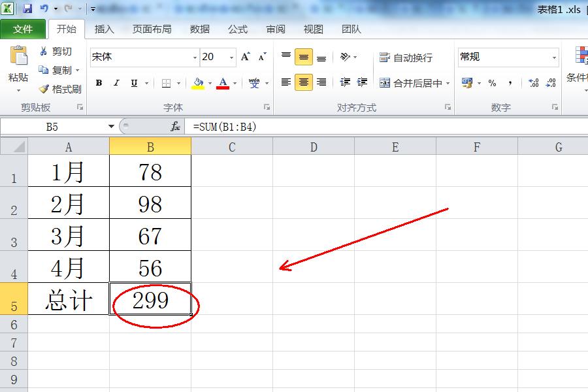This screenshot has height=392, width=588.
Task: Switch to the Formulas (公式) tab
Action: 238,29
